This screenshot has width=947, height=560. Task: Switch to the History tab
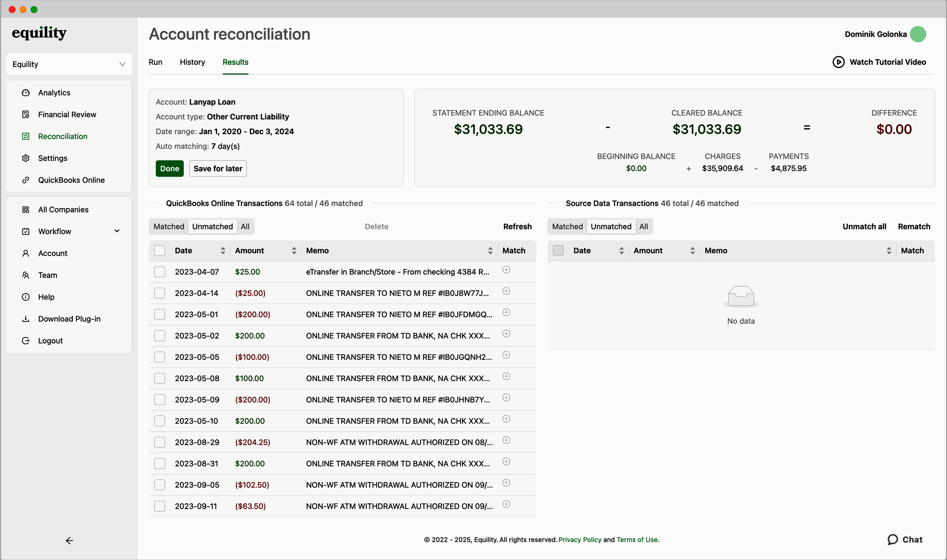point(192,62)
